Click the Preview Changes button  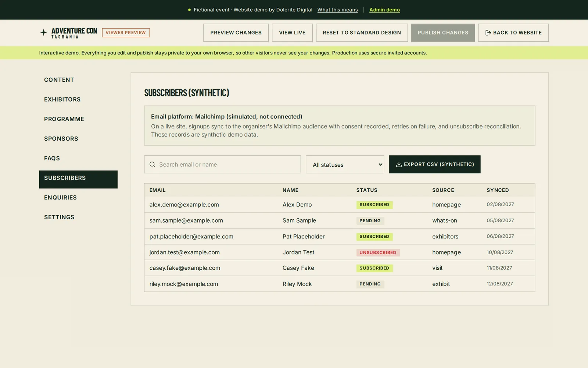pos(236,33)
